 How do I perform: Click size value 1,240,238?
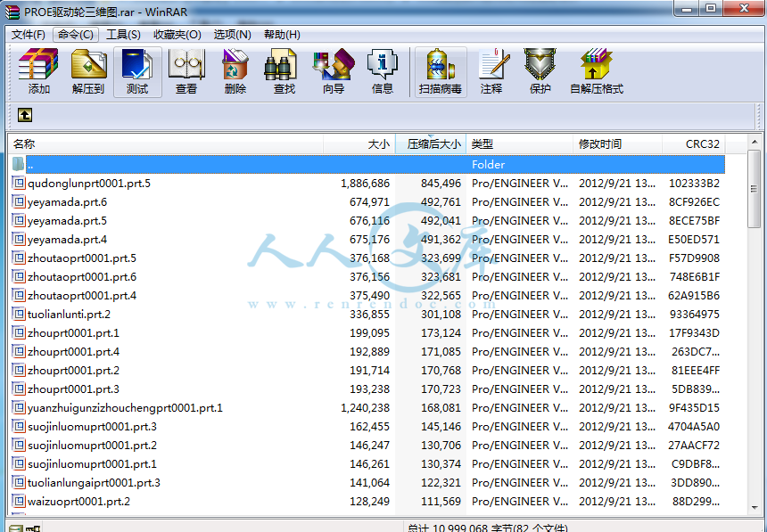(x=365, y=408)
